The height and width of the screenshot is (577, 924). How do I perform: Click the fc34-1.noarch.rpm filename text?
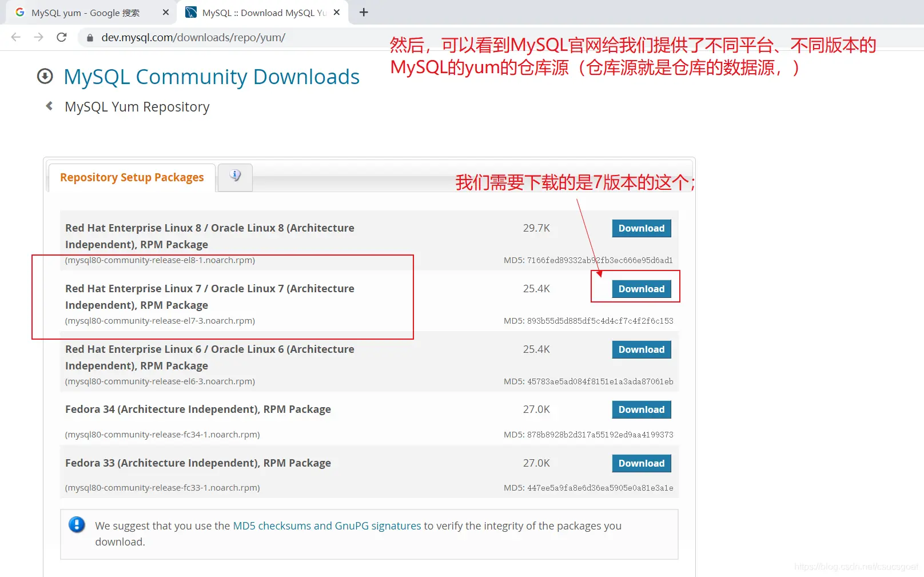[x=162, y=435]
